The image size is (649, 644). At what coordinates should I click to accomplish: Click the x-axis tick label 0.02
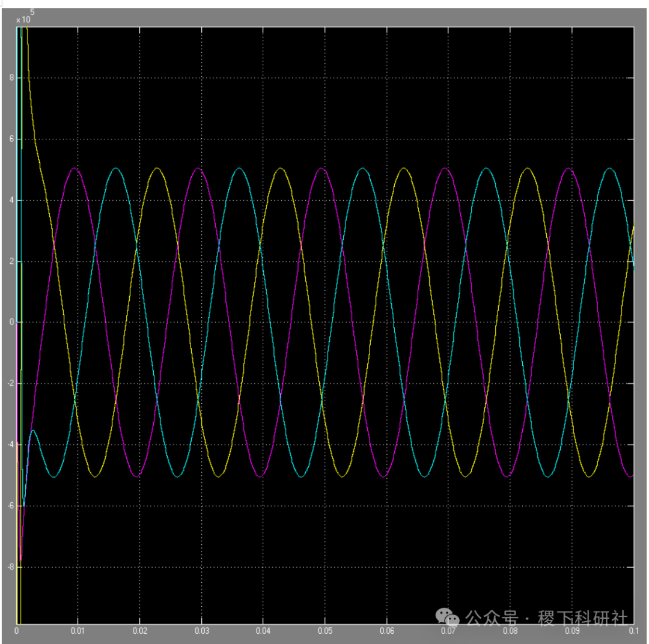tap(140, 631)
